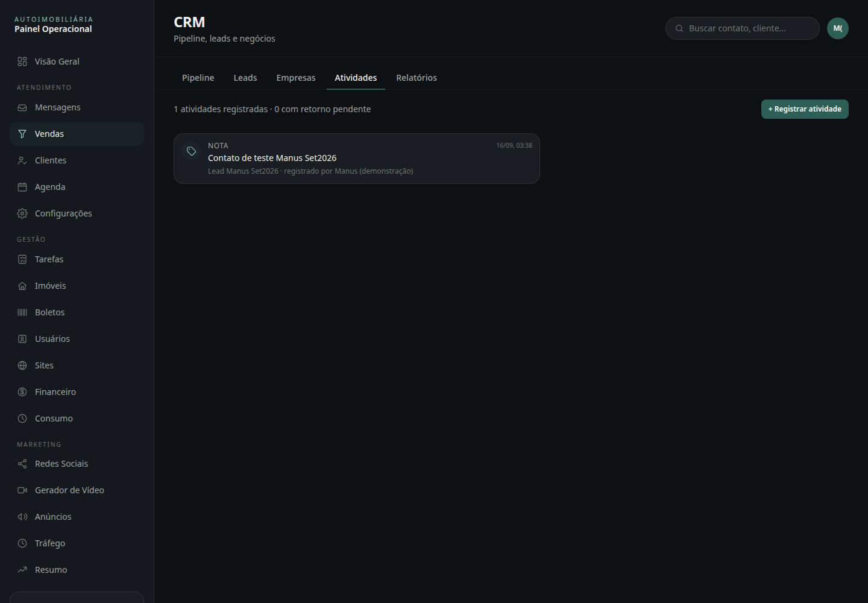This screenshot has width=868, height=603.
Task: Click the Mensagens envelope icon
Action: (x=22, y=107)
